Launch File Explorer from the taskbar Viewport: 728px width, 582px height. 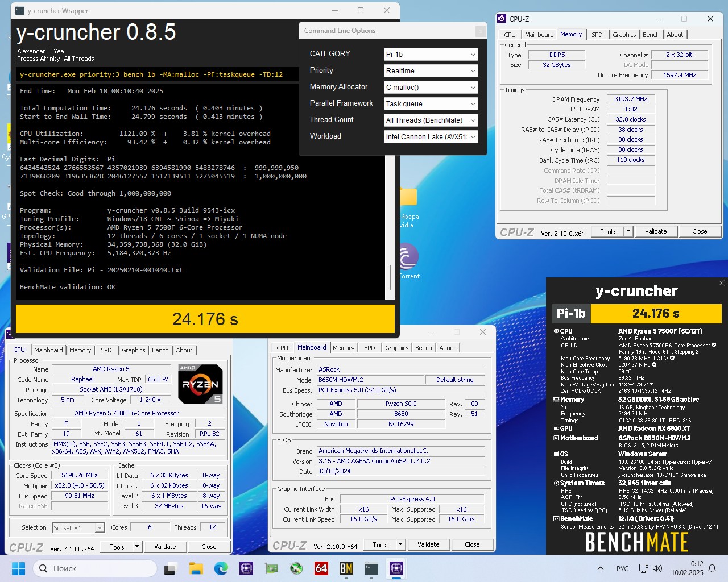tap(196, 568)
